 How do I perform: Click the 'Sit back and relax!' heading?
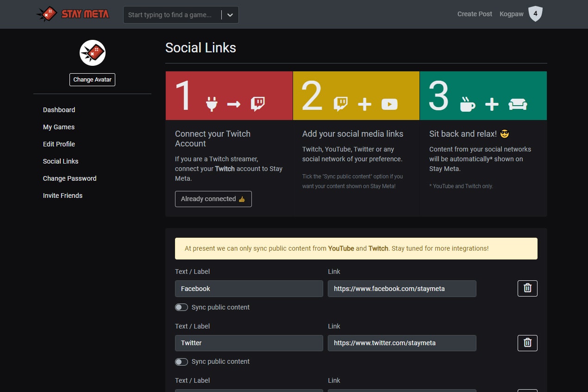click(x=469, y=134)
